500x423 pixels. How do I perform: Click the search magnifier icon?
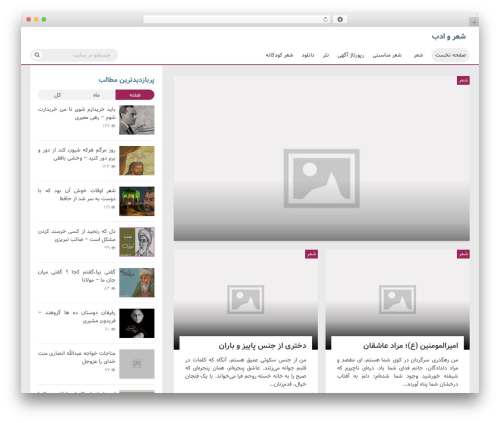tap(37, 55)
